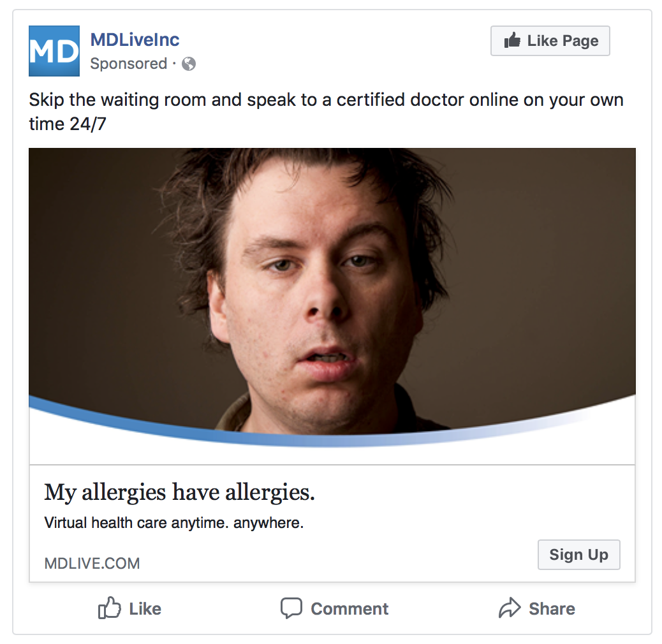Open the MD logo profile picture
The height and width of the screenshot is (644, 662).
coord(54,51)
